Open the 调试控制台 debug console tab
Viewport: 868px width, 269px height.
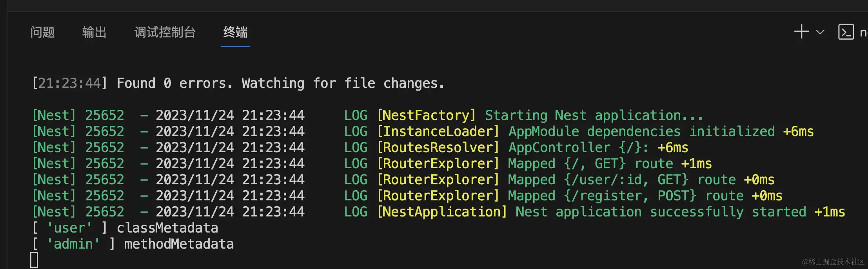165,32
